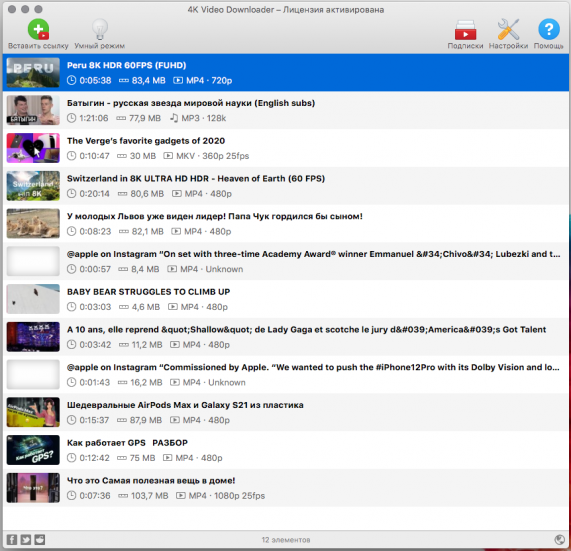Open Подписки subscriptions
The height and width of the screenshot is (551, 571).
[x=465, y=30]
